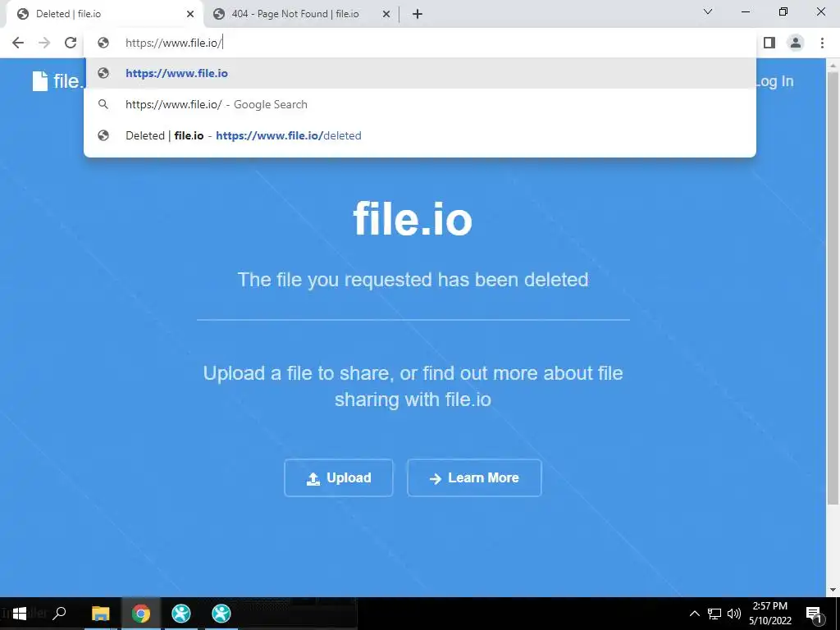Screen dimensions: 840x630
Task: Open the notification center icon
Action: (x=815, y=614)
